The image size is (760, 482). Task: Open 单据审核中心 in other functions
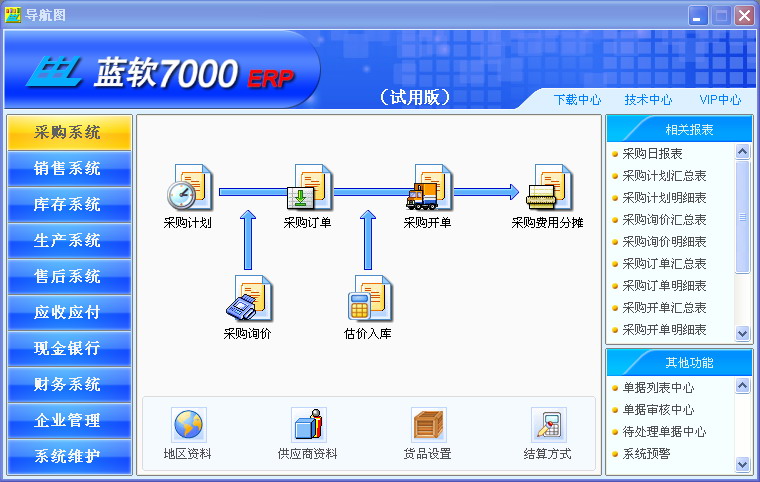pos(658,409)
